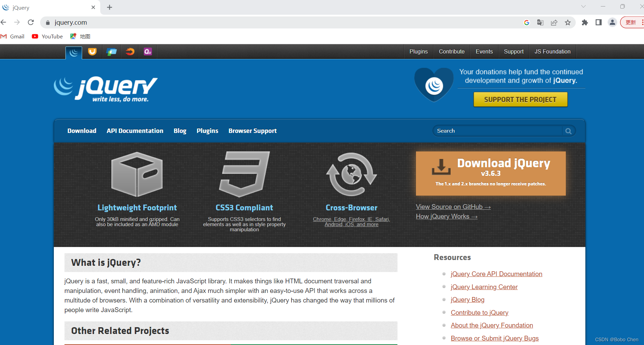The height and width of the screenshot is (345, 644).
Task: Open jQuery Core API Documentation link
Action: tap(496, 274)
